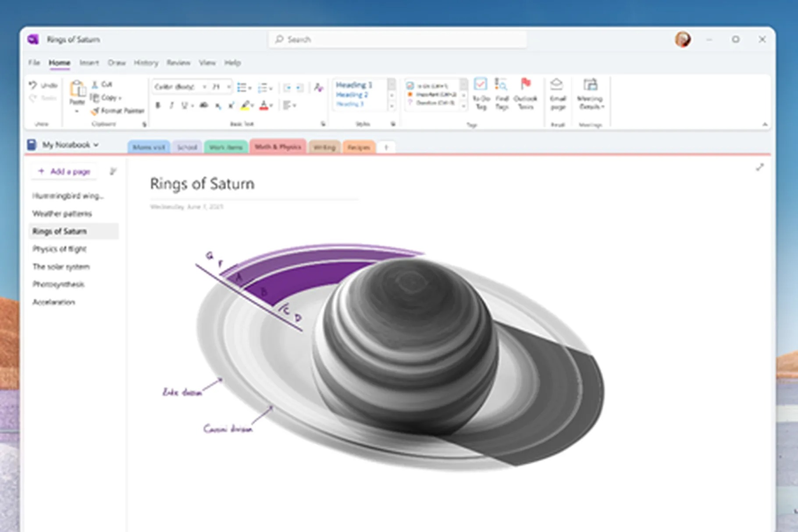Open the My Notebook dropdown
This screenshot has width=798, height=532.
pyautogui.click(x=70, y=145)
